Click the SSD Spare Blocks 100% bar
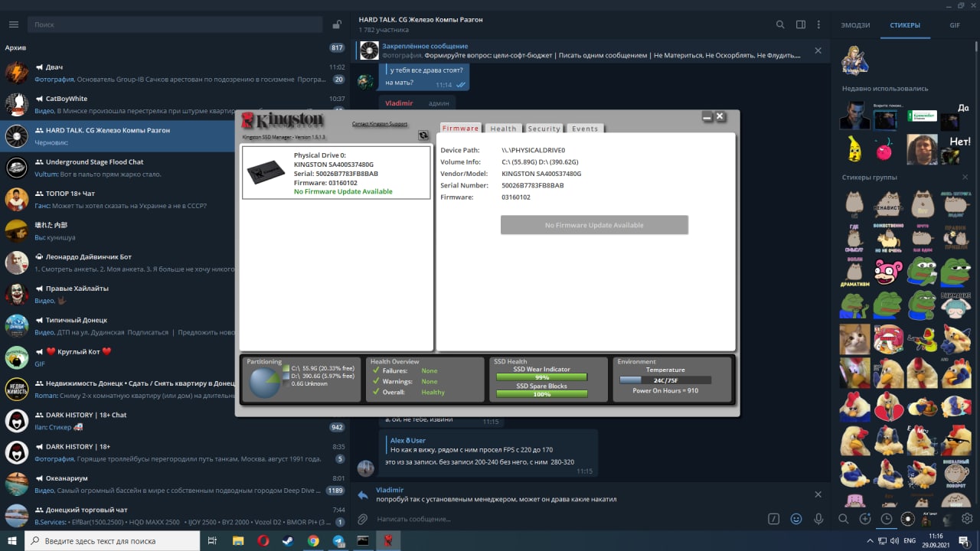 pyautogui.click(x=541, y=394)
